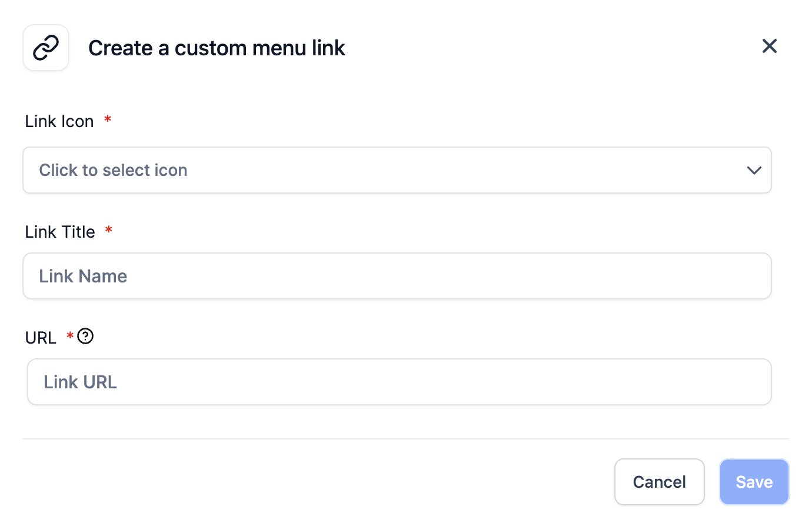Click into the Link URL text field

(x=399, y=382)
